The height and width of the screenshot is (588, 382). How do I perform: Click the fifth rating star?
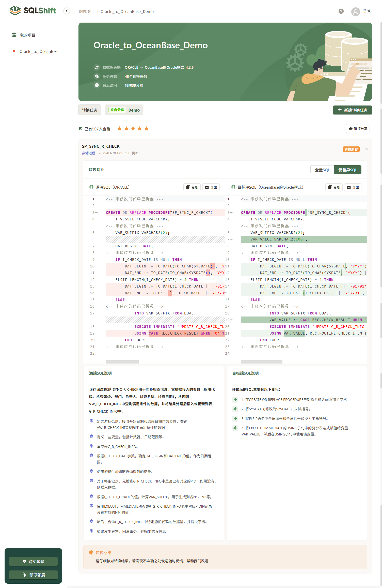click(x=147, y=129)
